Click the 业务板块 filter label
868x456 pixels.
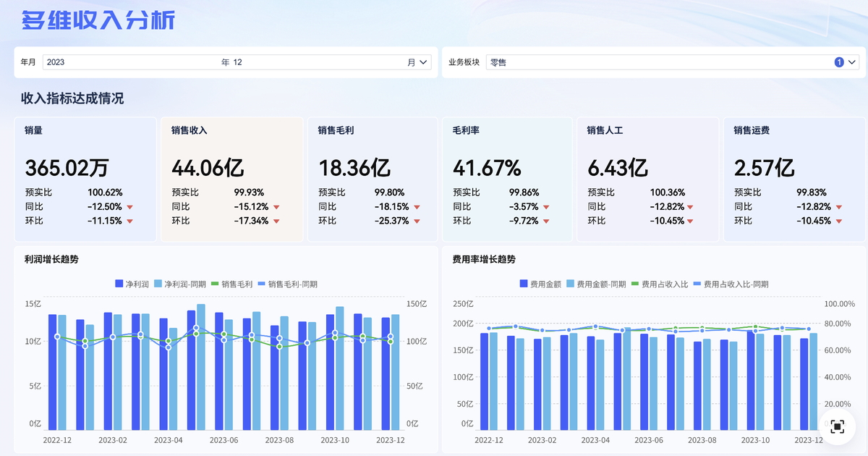(464, 62)
